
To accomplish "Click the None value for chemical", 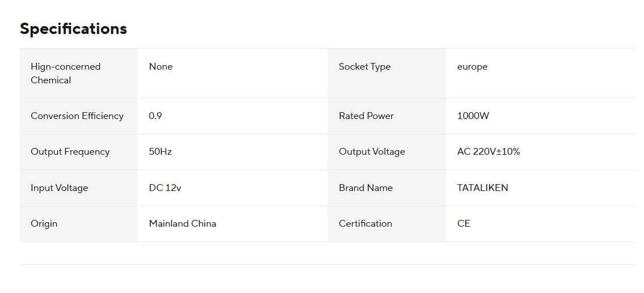I will coord(160,66).
